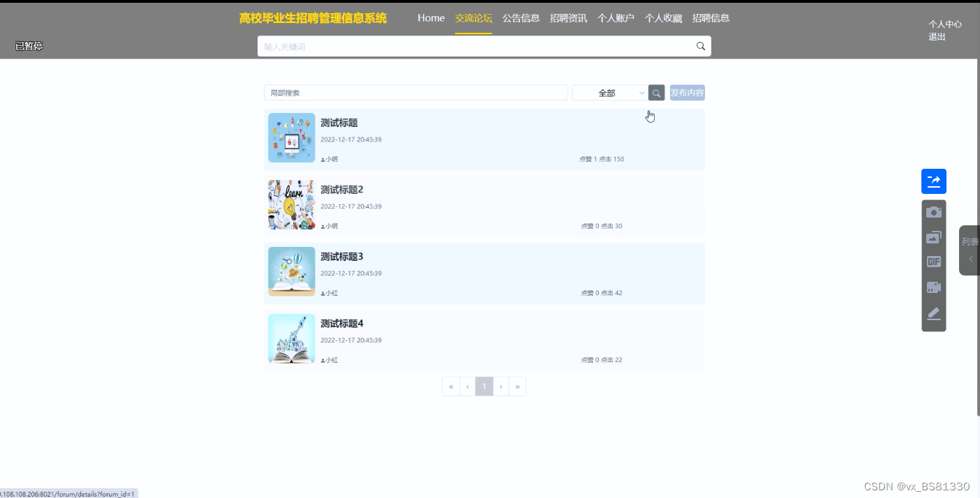Open the Home menu item

431,18
